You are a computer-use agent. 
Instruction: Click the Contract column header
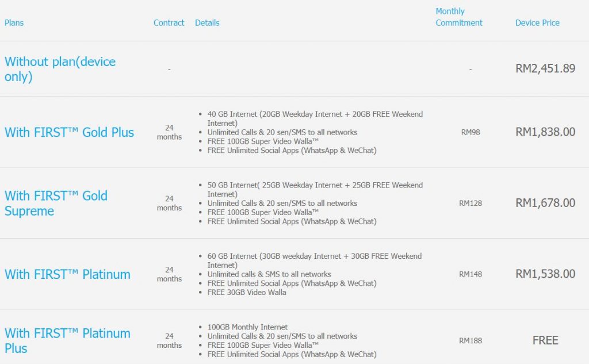(169, 23)
